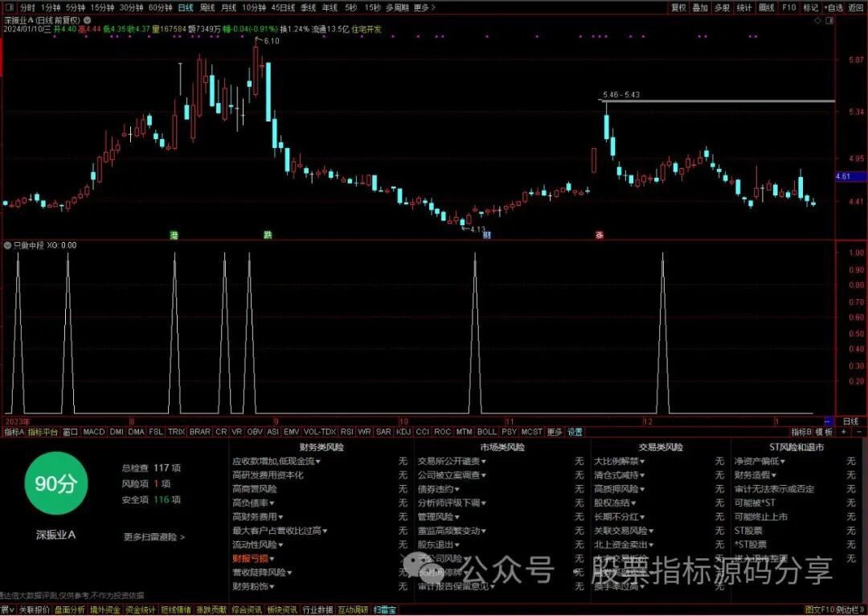
Task: Click 图文F10 at bottom right
Action: tap(819, 610)
